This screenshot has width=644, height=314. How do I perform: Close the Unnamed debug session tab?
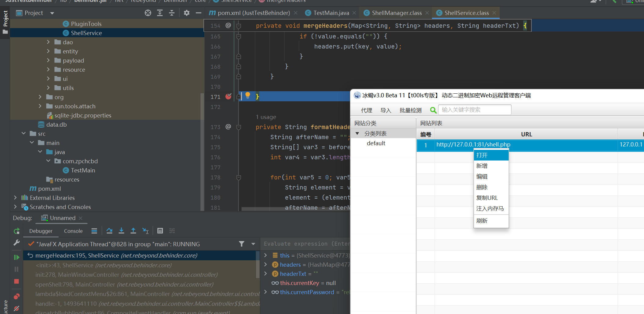pyautogui.click(x=81, y=218)
